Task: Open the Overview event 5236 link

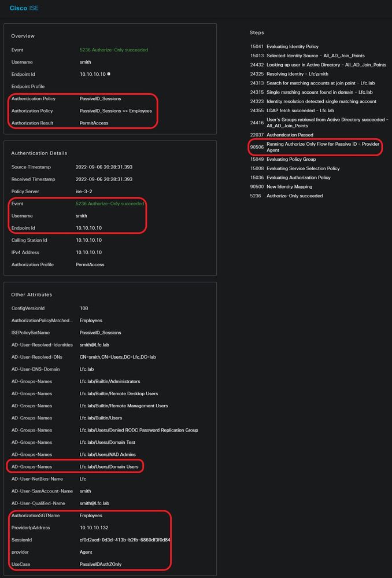Action: tap(113, 50)
